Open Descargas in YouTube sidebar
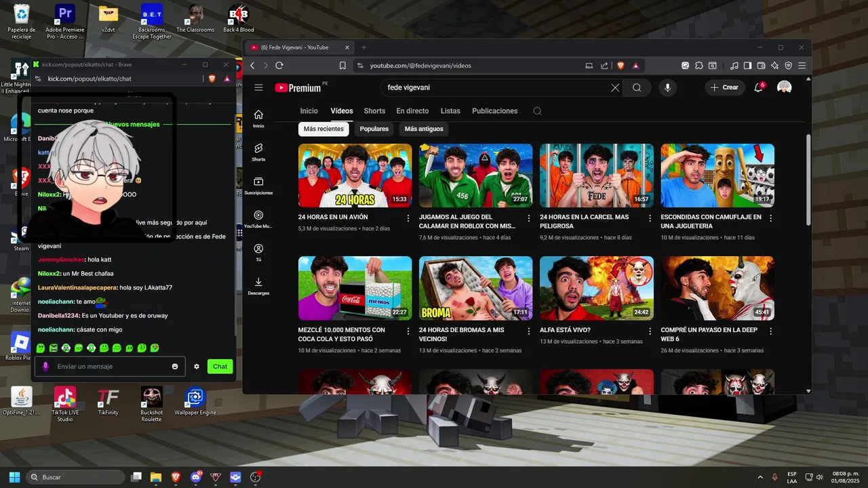The height and width of the screenshot is (488, 868). click(258, 286)
